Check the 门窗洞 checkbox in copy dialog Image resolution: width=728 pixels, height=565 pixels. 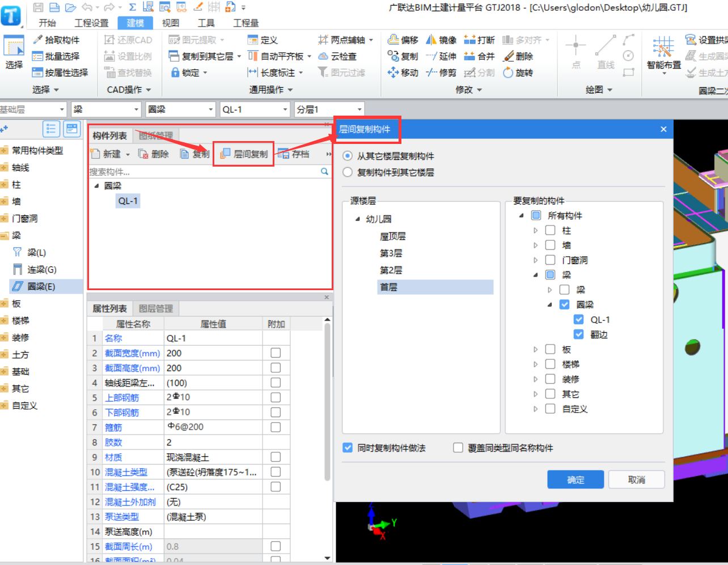click(550, 260)
